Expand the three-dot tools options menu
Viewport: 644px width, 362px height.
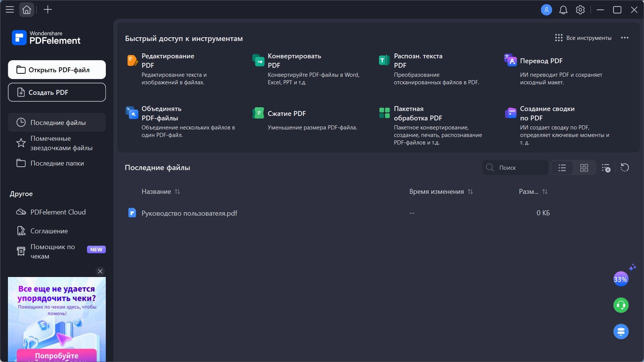pos(624,38)
